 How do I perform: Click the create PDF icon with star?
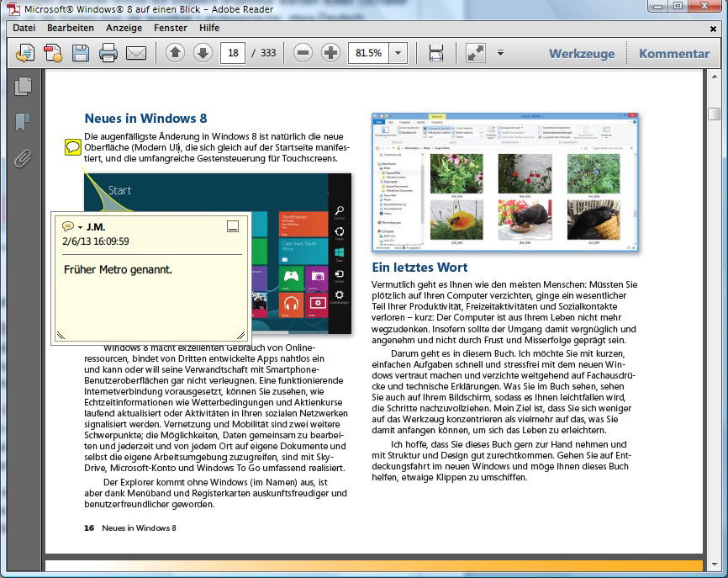coord(53,53)
